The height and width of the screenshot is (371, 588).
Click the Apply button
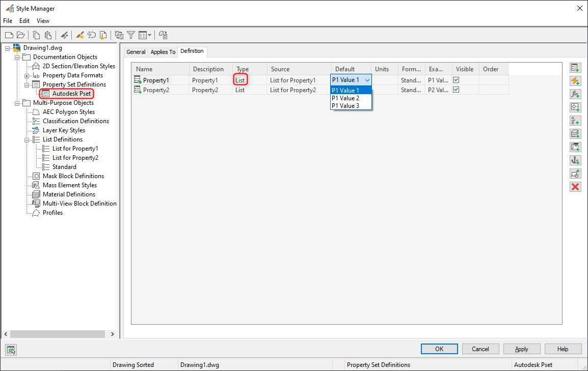[x=522, y=349]
